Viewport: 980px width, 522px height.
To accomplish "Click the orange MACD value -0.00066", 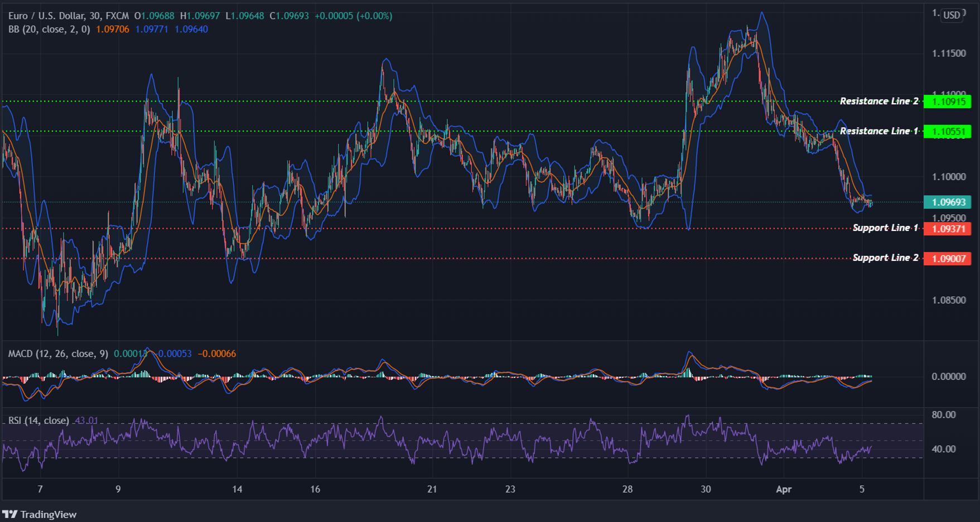I will 218,354.
